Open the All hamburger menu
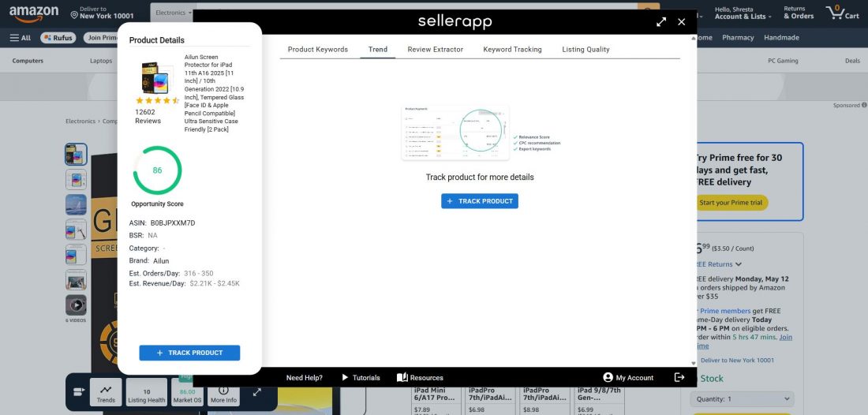Image resolution: width=868 pixels, height=415 pixels. coord(21,38)
